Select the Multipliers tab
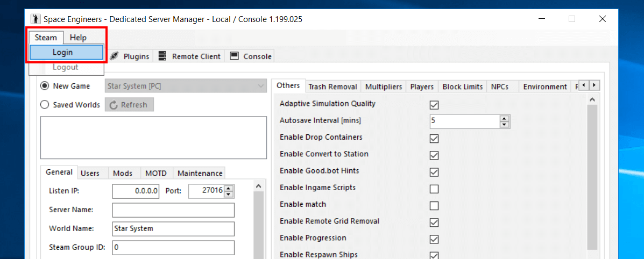This screenshot has width=644, height=259. [384, 87]
